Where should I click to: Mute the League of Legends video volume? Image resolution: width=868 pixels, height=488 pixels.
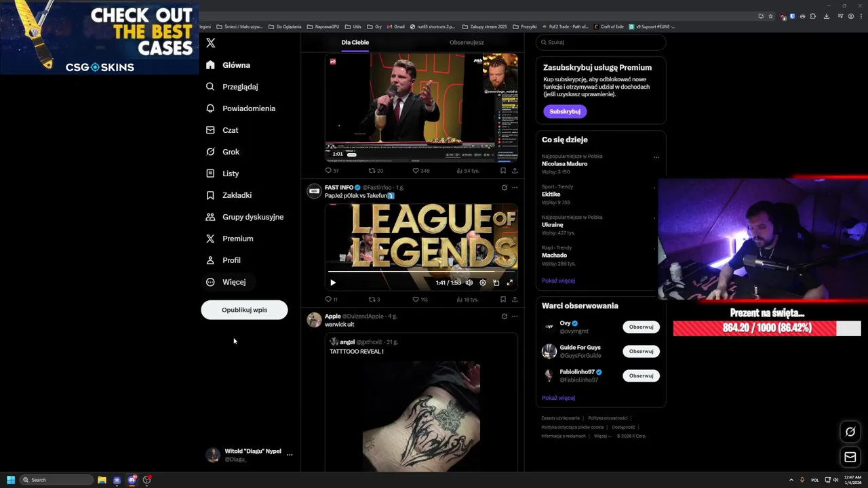click(x=469, y=283)
